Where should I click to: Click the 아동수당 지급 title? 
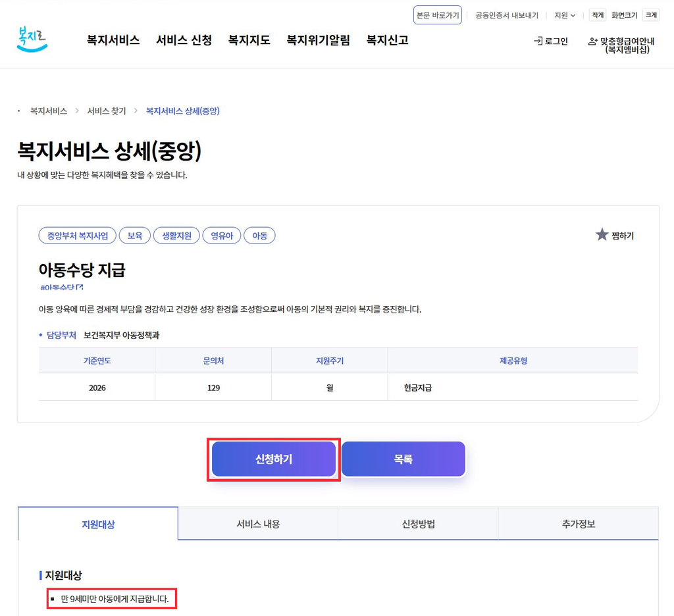click(x=82, y=270)
